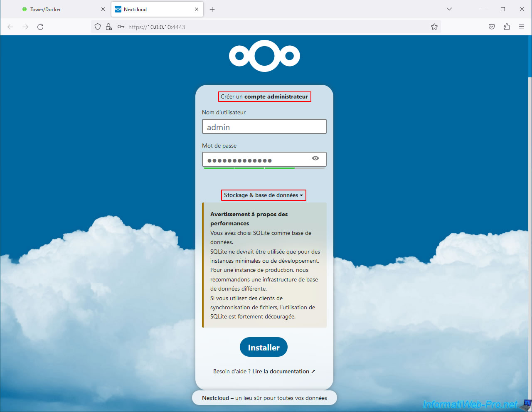Open the Lire la documentation link
Screen dimensions: 532x412
coord(283,372)
